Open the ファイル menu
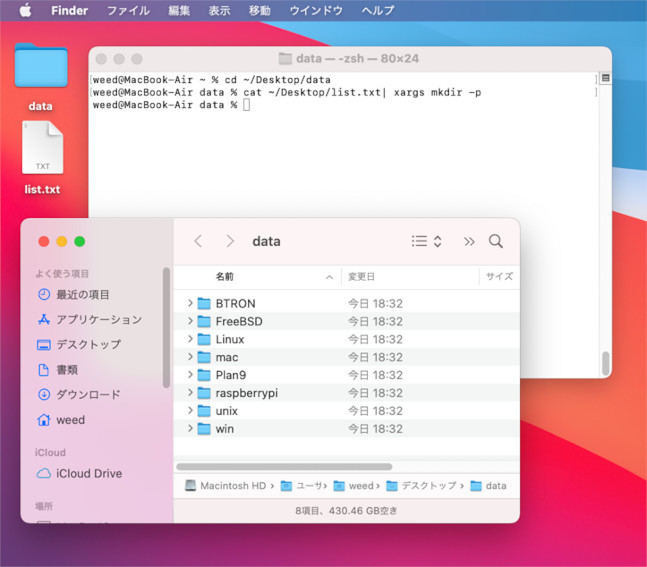Image resolution: width=647 pixels, height=567 pixels. coord(128,10)
